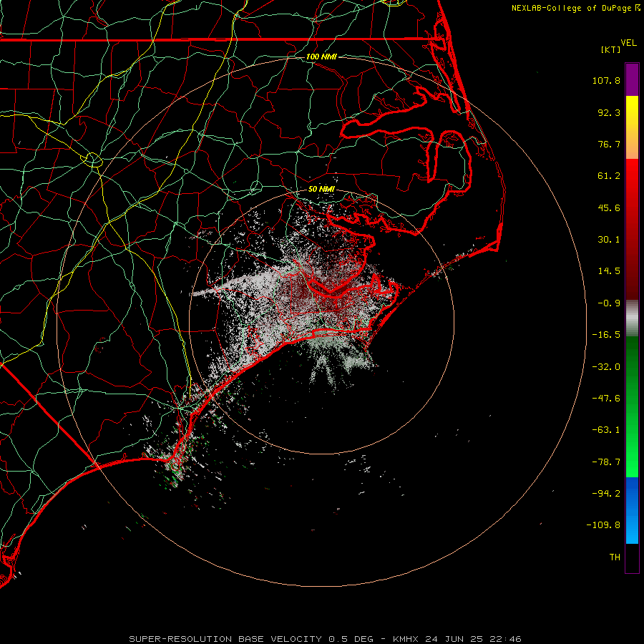Click the 45.6 legend value
Image resolution: width=644 pixels, height=644 pixels.
pos(609,208)
